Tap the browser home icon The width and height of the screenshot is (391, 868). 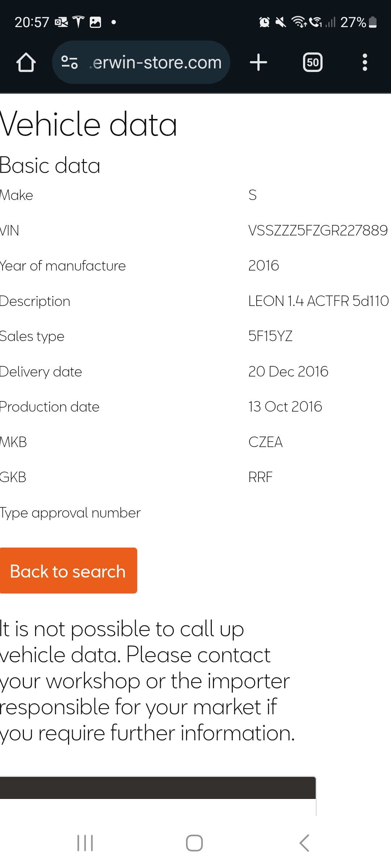pos(26,63)
